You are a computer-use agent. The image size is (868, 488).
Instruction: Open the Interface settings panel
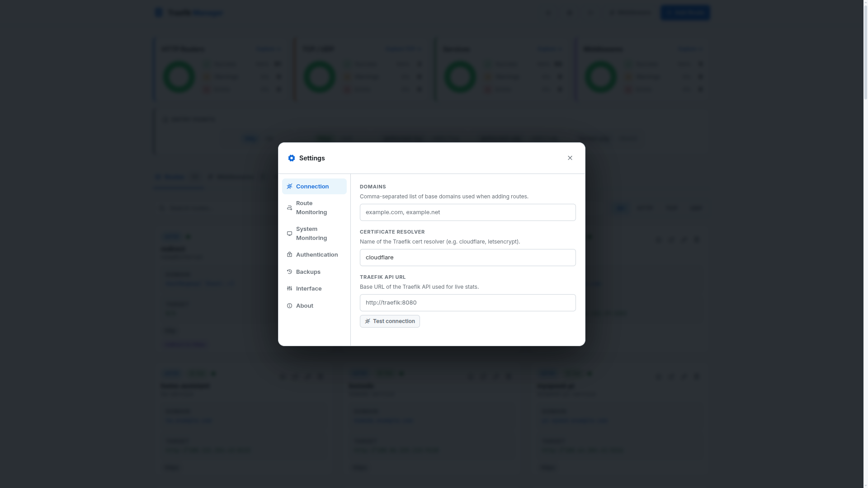coord(309,288)
